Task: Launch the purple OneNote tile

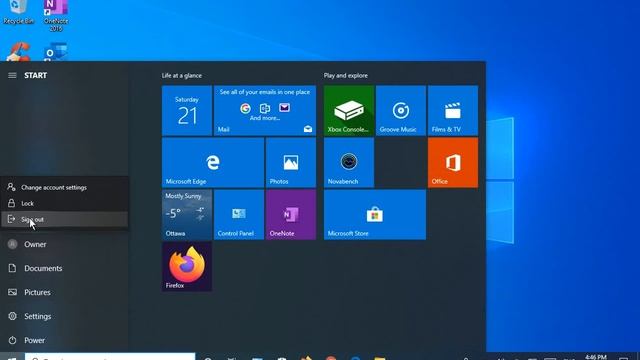Action: pos(291,215)
